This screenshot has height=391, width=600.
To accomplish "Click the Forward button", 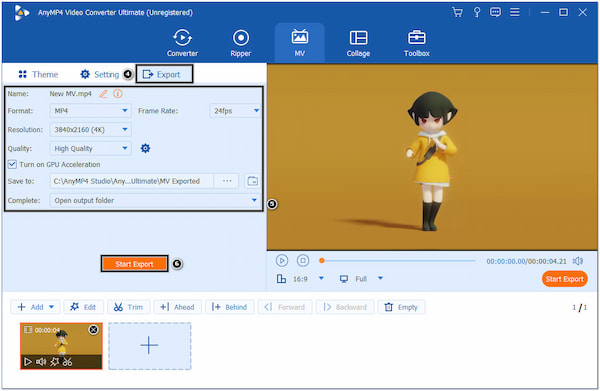I will [285, 307].
